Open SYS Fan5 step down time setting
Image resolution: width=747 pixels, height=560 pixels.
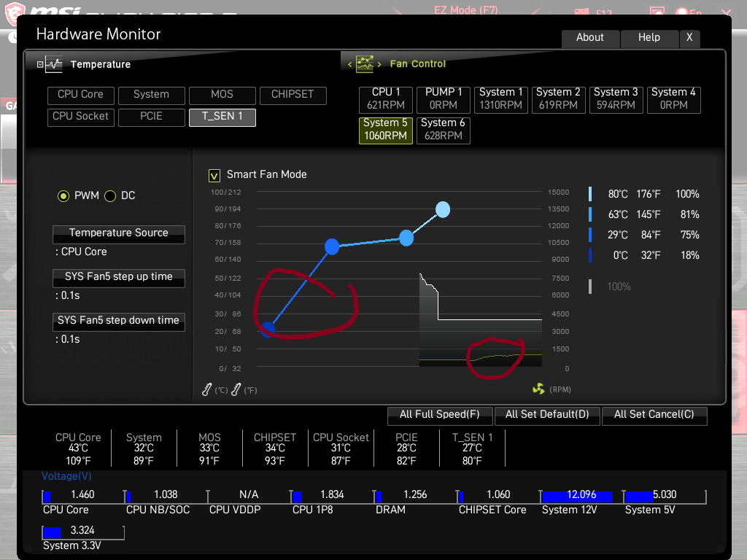pos(119,322)
